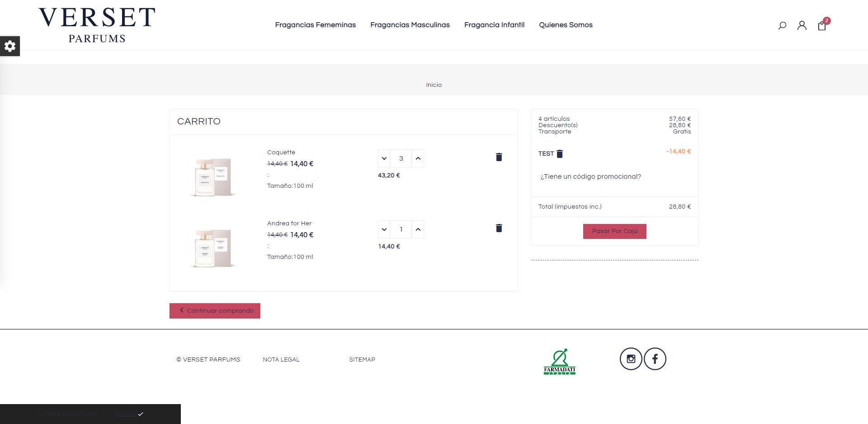Click the "4 artículos" summary label

coord(554,119)
